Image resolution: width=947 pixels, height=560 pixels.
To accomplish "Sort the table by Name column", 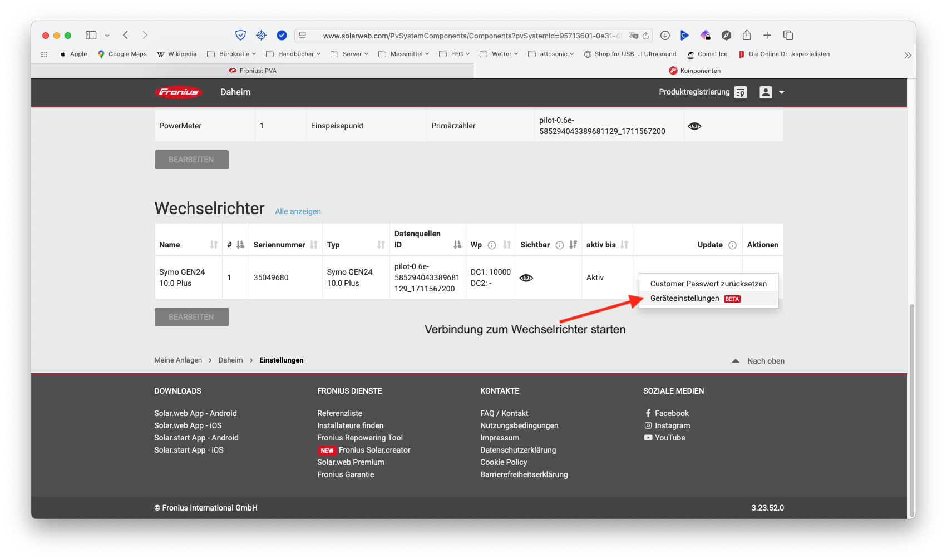I will pyautogui.click(x=214, y=245).
